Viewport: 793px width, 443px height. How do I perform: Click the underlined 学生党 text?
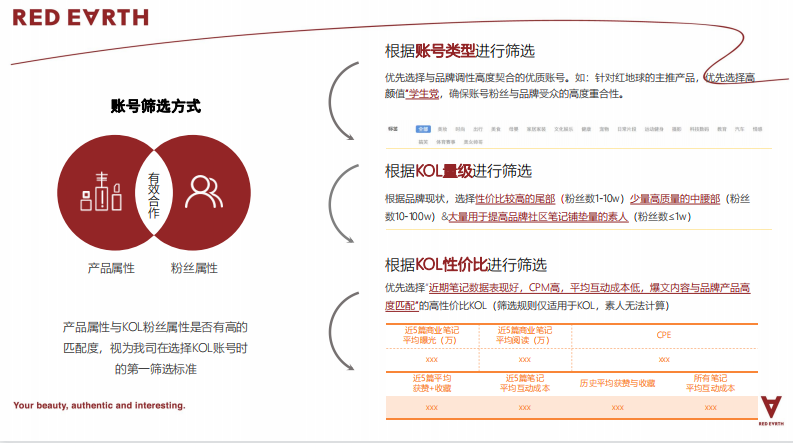[423, 94]
